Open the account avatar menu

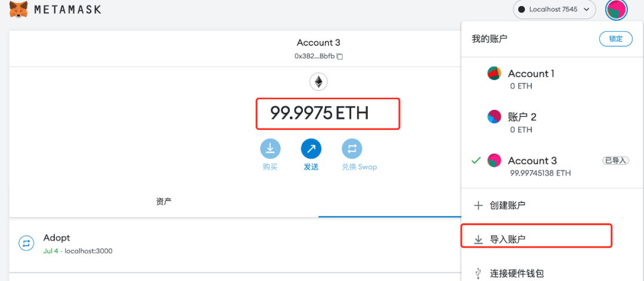coord(616,10)
